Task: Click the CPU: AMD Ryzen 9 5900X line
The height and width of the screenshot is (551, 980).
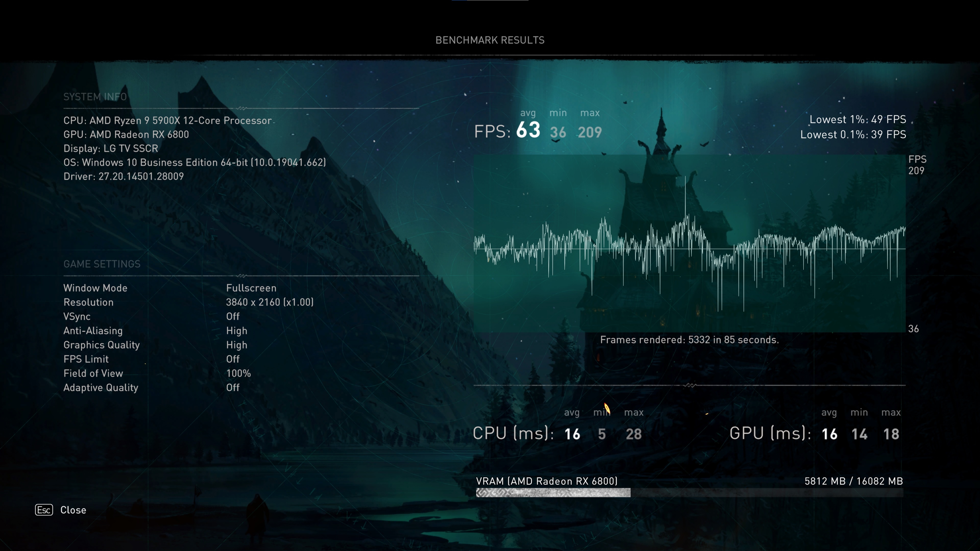Action: pyautogui.click(x=167, y=121)
